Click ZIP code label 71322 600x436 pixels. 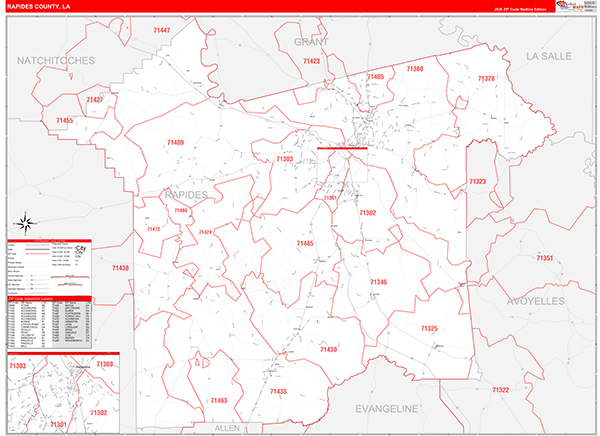point(501,390)
